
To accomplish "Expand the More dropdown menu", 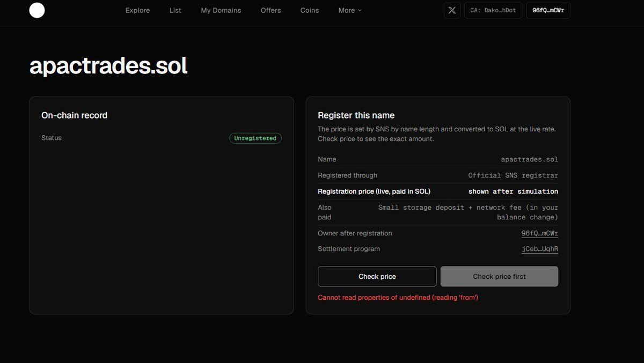I will 350,10.
